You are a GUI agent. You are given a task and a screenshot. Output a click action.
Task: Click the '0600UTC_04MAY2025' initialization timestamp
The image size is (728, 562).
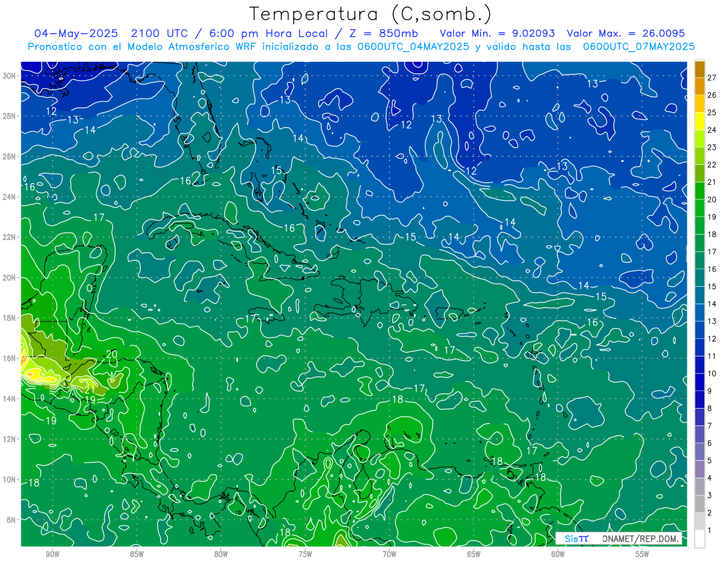pos(413,46)
